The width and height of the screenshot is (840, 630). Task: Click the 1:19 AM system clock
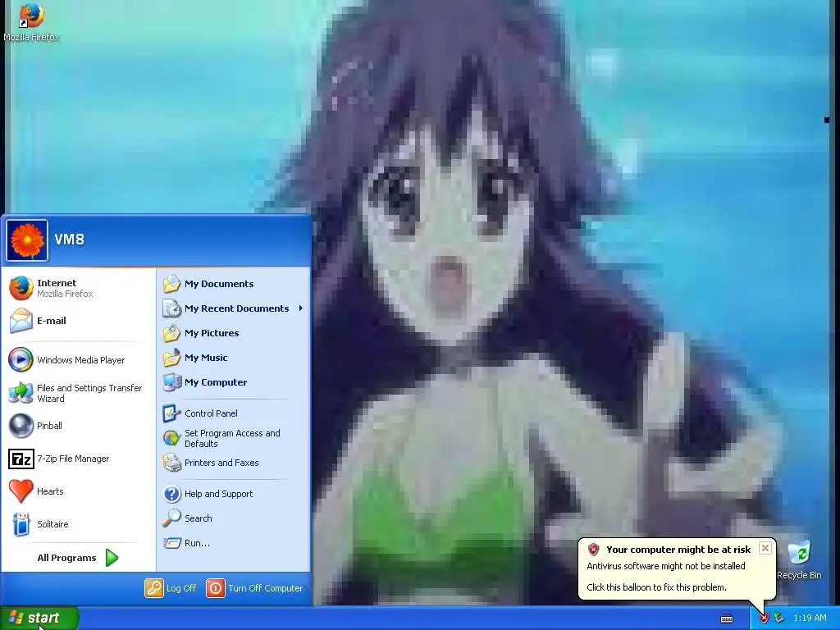click(x=810, y=619)
